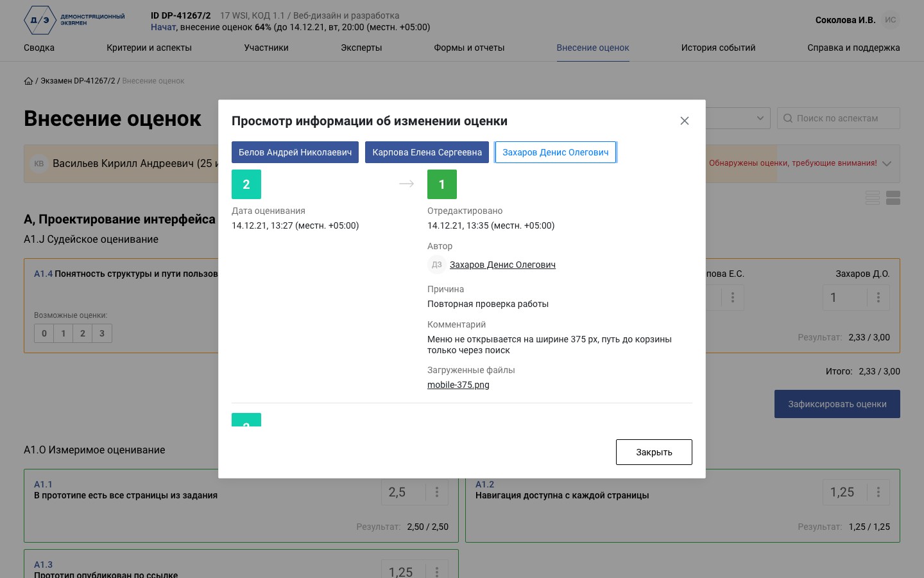This screenshot has height=578, width=924.
Task: Switch to card view icon
Action: tap(893, 198)
